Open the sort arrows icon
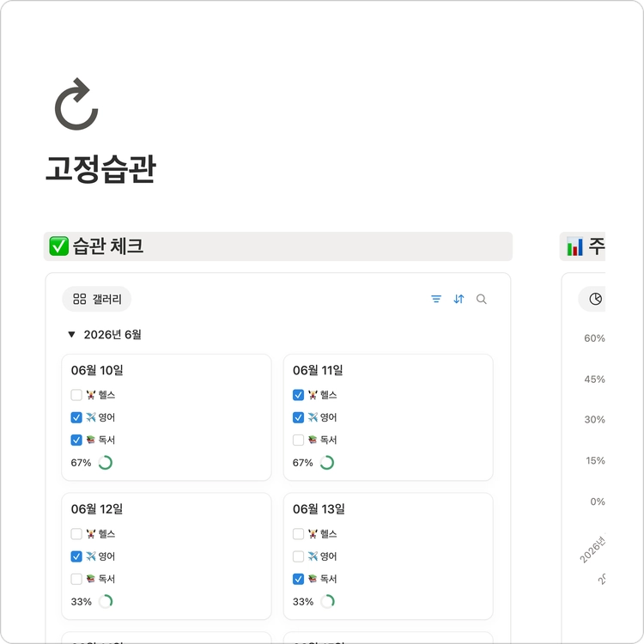 459,299
